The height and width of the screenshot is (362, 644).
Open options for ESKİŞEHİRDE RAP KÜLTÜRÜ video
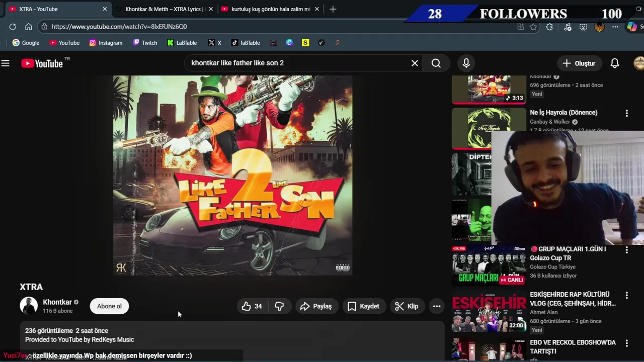[x=626, y=296]
